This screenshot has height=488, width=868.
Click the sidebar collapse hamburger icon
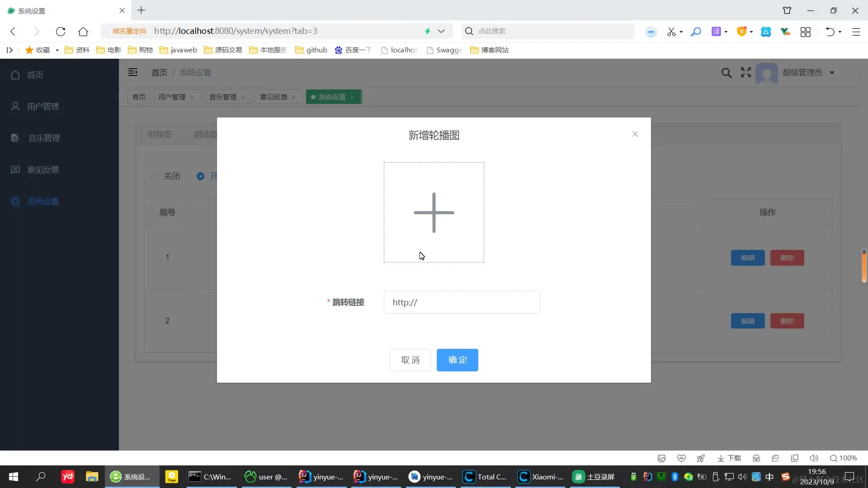pos(132,72)
